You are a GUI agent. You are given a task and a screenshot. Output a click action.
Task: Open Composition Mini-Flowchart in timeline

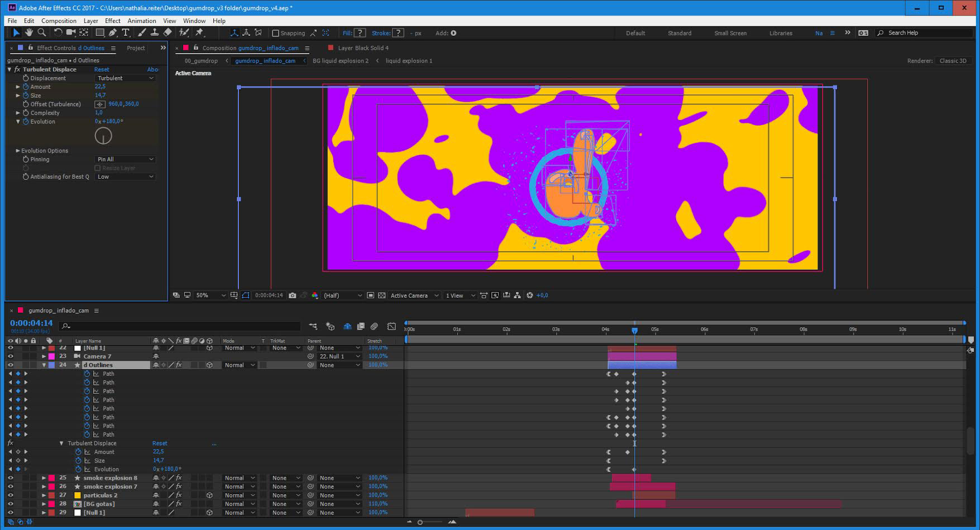click(313, 326)
